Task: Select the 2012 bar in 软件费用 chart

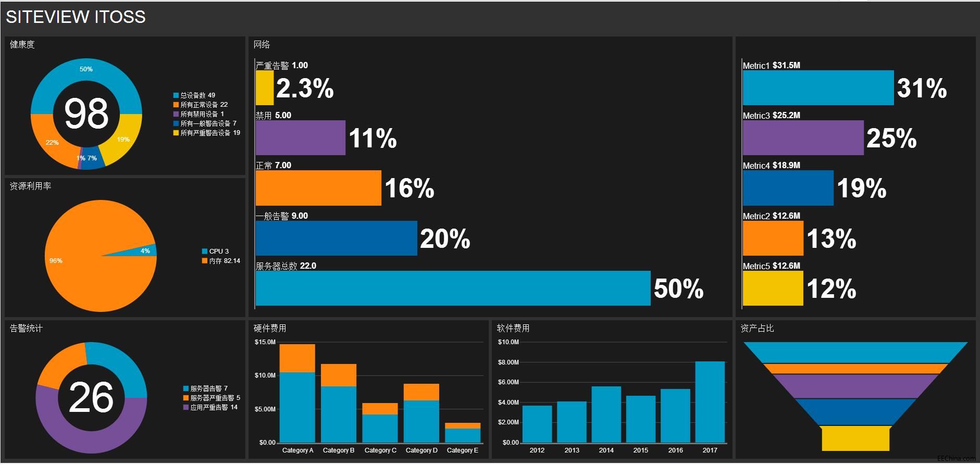Action: [537, 424]
